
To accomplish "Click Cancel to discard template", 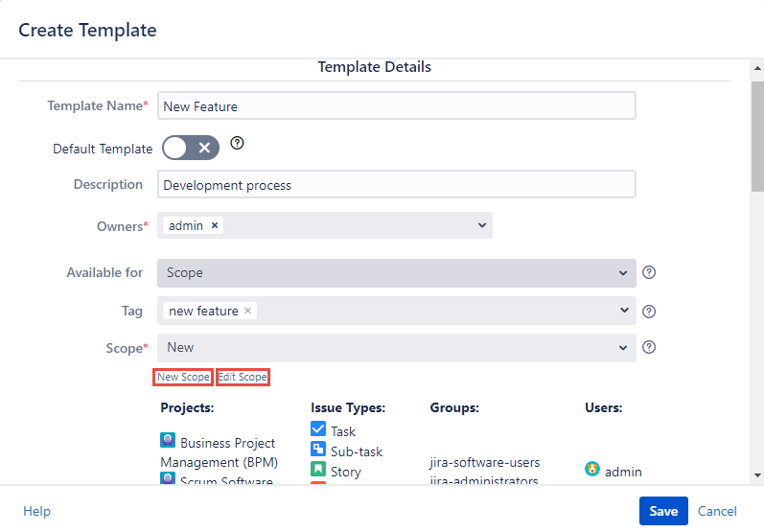I will [717, 511].
